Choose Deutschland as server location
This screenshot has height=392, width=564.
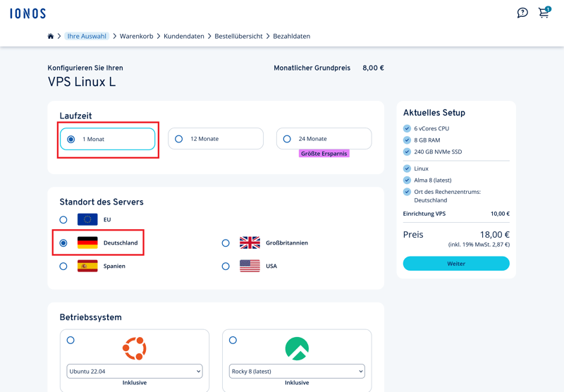coord(63,243)
